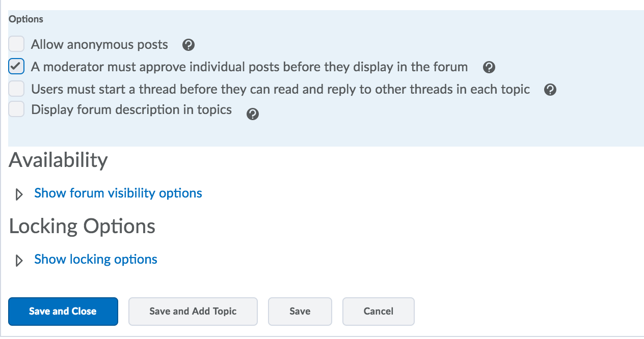Click the Options section label
The width and height of the screenshot is (644, 339).
pyautogui.click(x=26, y=19)
